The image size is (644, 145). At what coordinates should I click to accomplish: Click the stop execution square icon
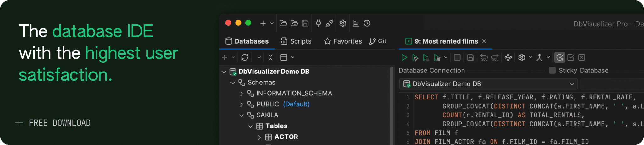tap(457, 57)
